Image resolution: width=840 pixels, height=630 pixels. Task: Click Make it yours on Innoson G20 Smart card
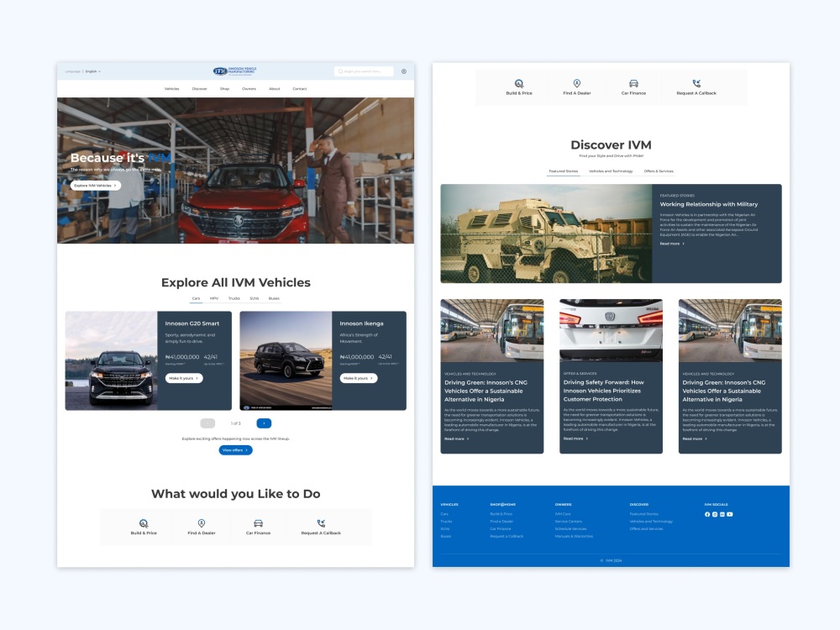[184, 378]
